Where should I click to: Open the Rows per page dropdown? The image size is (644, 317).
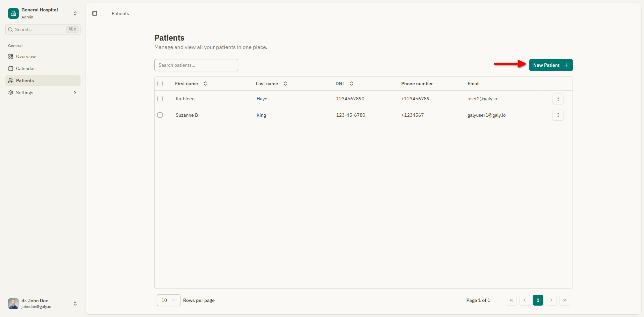168,300
